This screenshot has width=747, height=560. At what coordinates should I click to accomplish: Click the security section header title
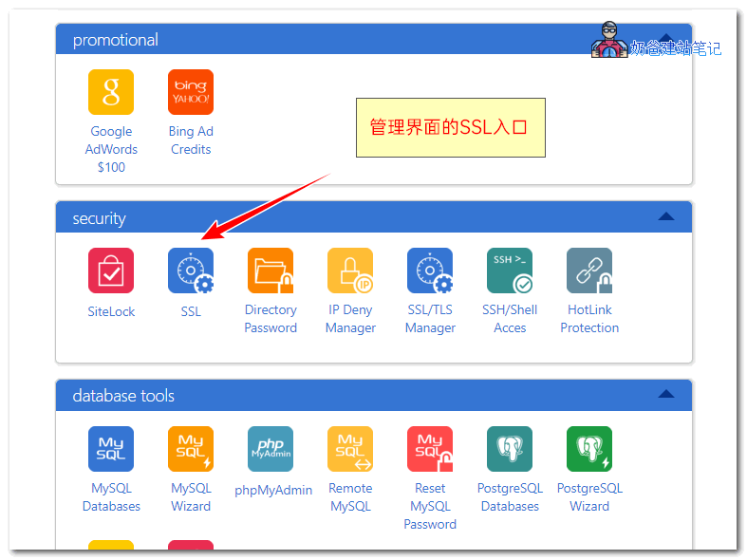point(99,218)
